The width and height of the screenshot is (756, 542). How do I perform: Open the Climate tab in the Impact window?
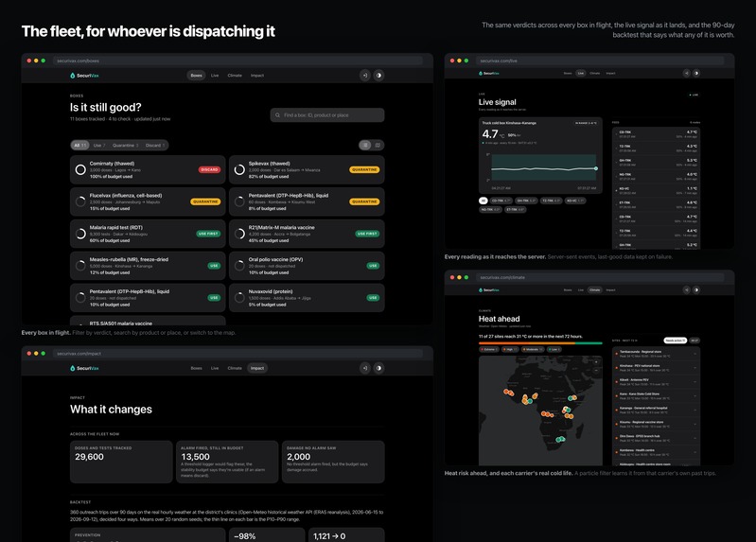235,368
